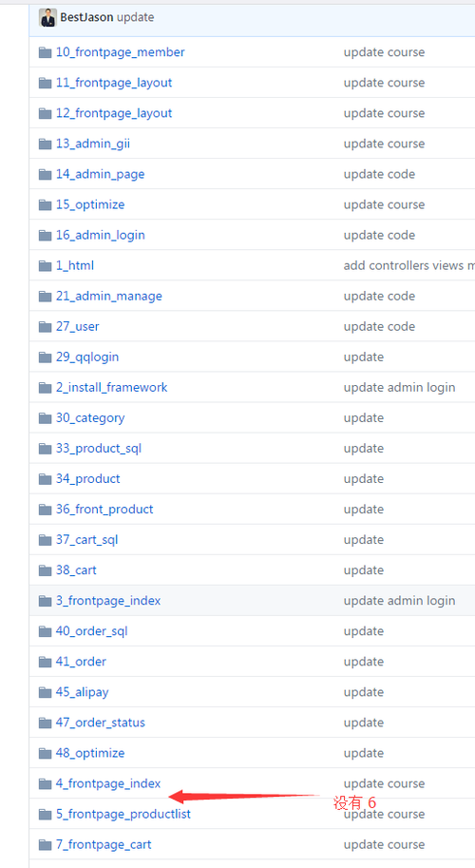Click folder icon beside 1_html
The height and width of the screenshot is (868, 475).
[46, 265]
